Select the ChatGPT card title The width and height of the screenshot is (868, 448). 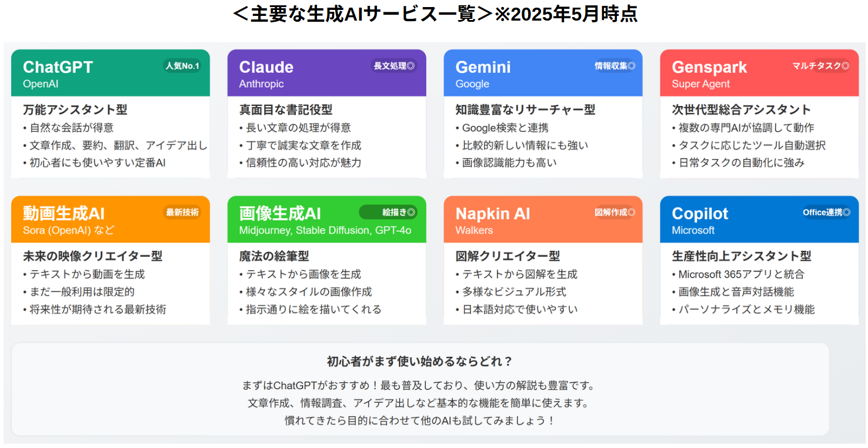[58, 67]
